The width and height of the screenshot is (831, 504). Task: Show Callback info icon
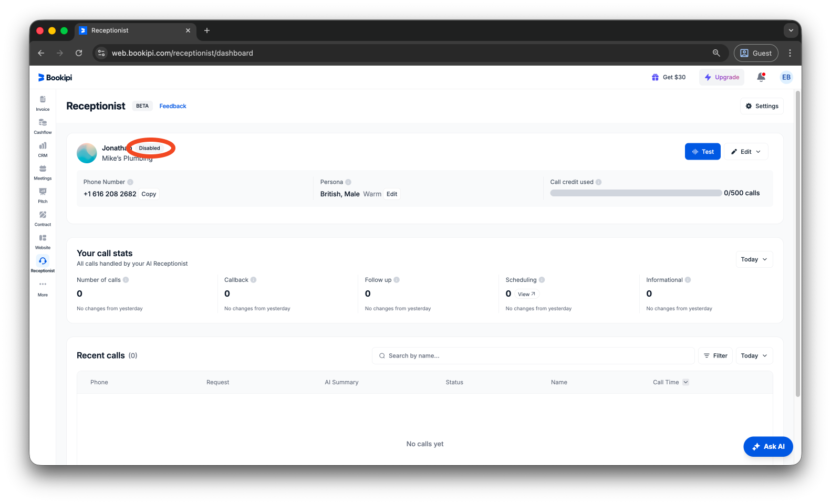coord(254,280)
